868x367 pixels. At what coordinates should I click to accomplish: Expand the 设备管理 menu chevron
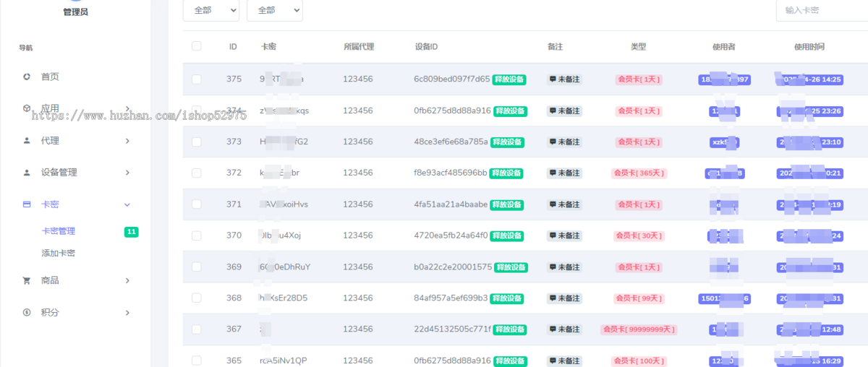[128, 173]
